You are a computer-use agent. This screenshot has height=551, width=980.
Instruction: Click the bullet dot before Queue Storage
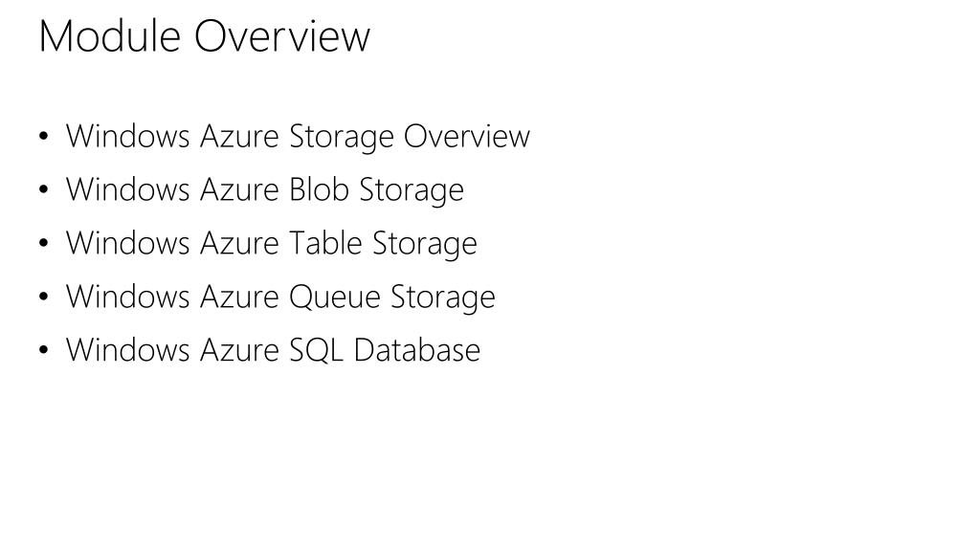[45, 298]
